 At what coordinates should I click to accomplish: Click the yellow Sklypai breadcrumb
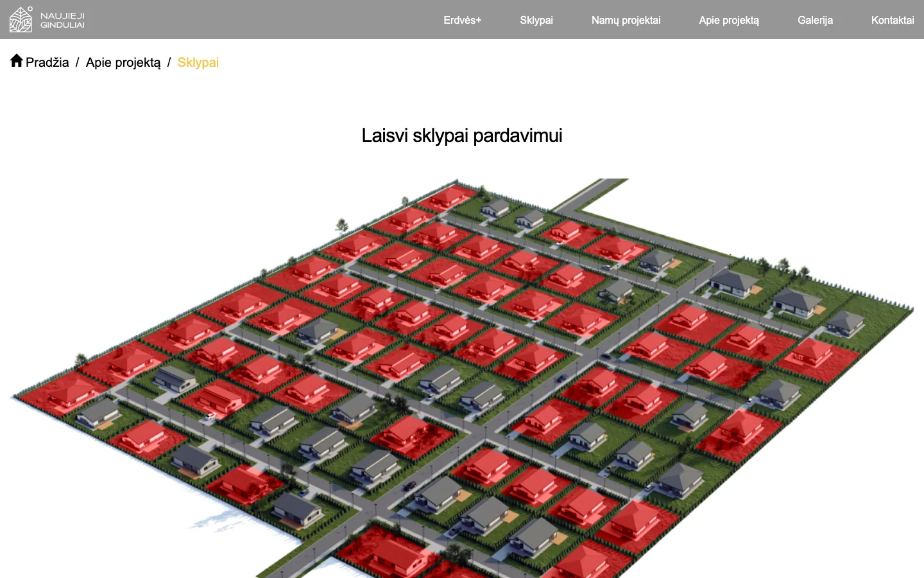[x=198, y=62]
